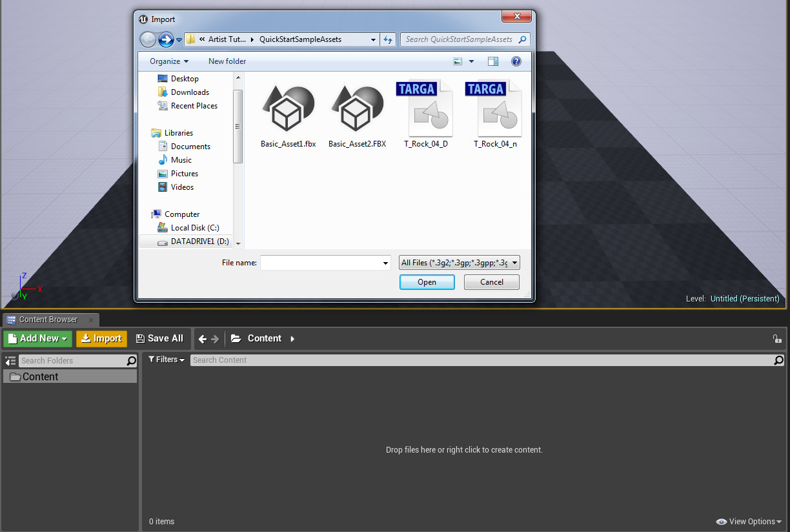
Task: Click the QuickStartSampleAssets breadcrumb segment
Action: pos(300,39)
